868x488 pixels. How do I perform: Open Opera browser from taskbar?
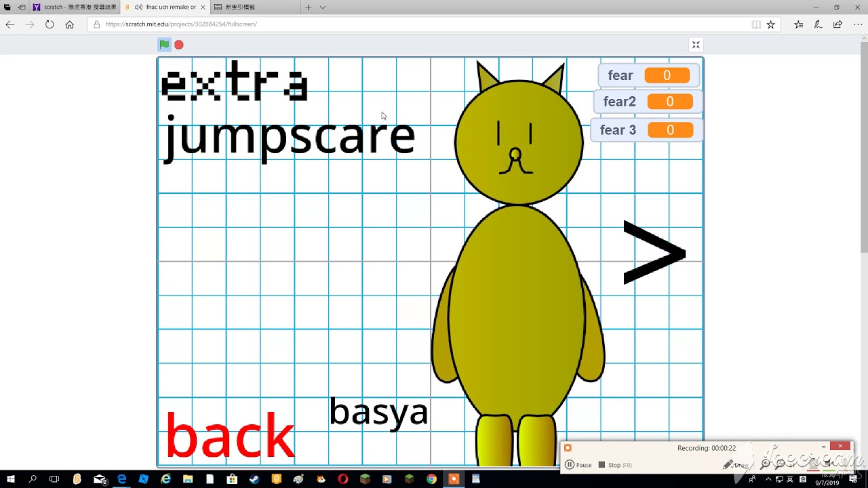point(343,479)
